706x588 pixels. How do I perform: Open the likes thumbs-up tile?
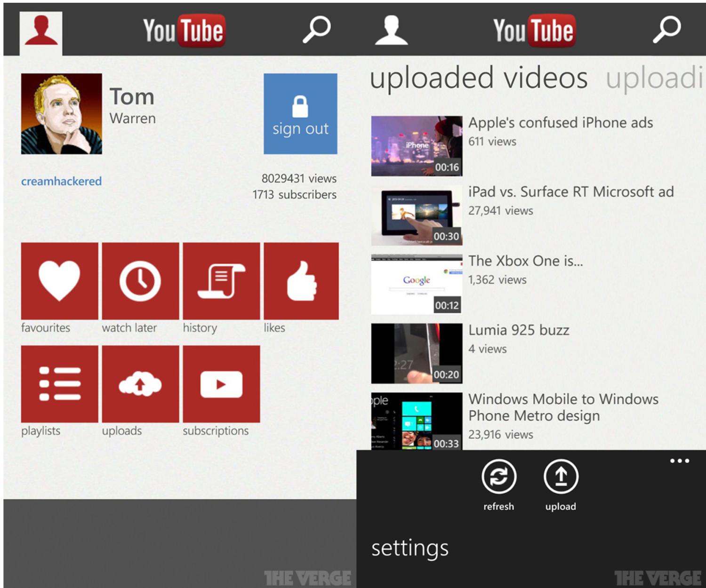tap(301, 281)
